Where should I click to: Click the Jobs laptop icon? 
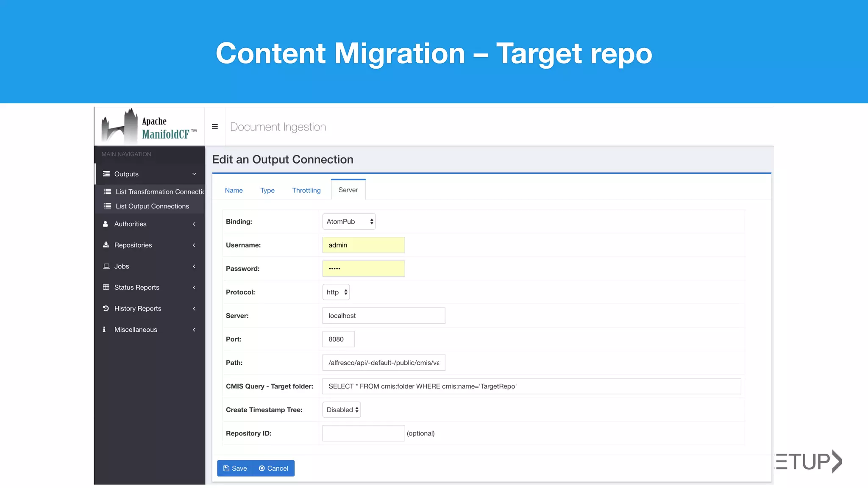point(106,266)
